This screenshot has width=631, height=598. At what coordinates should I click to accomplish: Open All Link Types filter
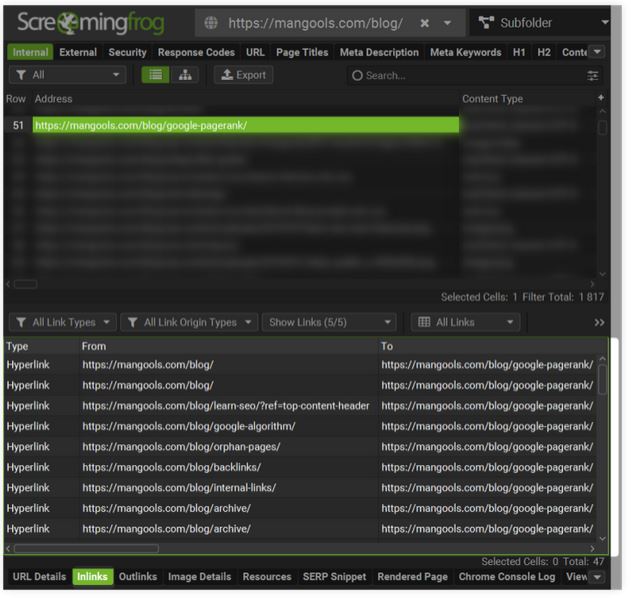click(63, 322)
